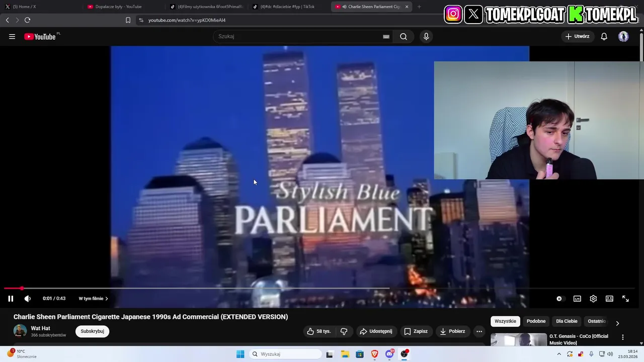
Task: Click the video title text
Action: 151,317
